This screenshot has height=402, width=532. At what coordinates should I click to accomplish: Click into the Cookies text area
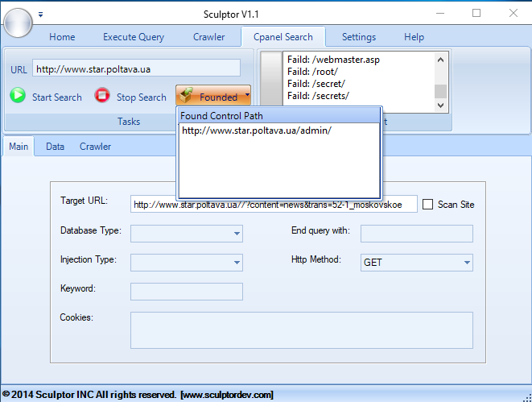(301, 330)
